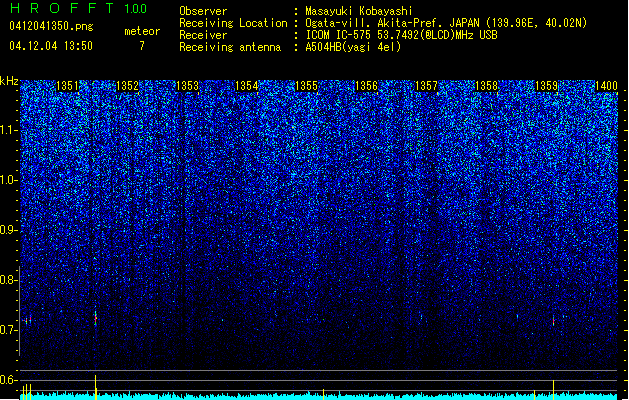Click the 1354 time axis label
Viewport: 629px width, 400px height.
(246, 86)
